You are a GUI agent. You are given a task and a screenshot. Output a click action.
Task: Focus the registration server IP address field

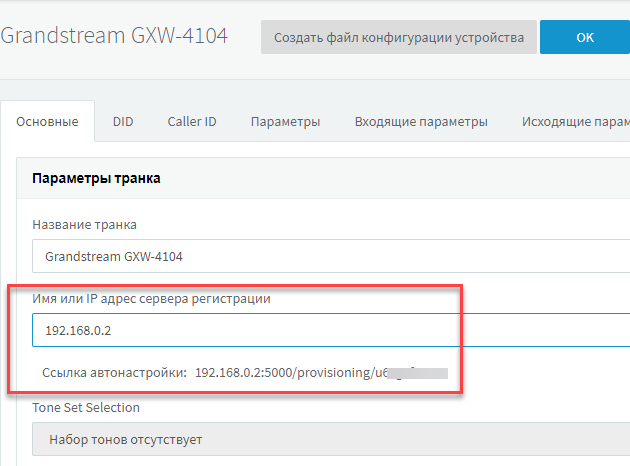331,330
